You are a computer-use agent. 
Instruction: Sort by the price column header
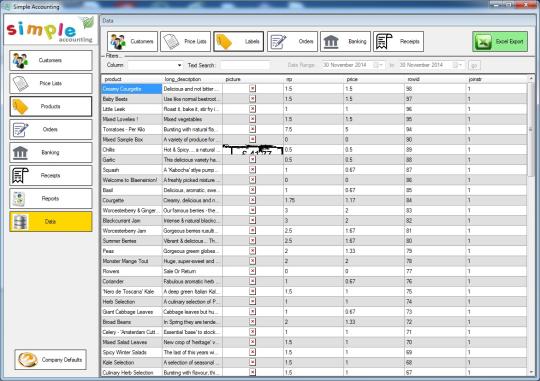tap(374, 79)
